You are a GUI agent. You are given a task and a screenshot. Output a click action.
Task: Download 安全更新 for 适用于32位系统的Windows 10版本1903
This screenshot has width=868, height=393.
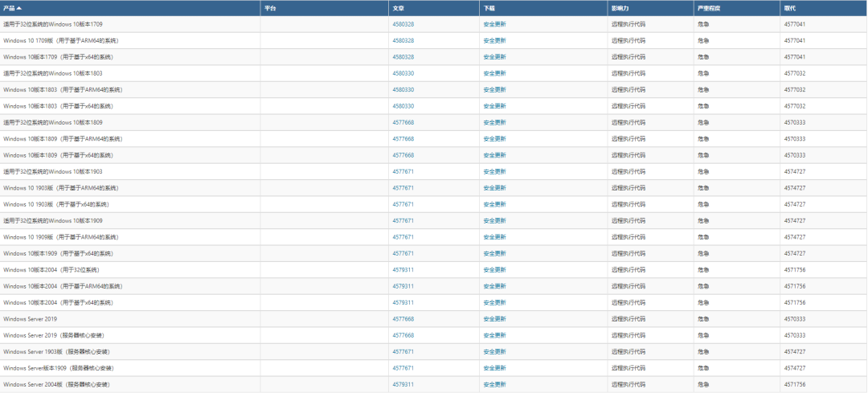click(x=494, y=172)
